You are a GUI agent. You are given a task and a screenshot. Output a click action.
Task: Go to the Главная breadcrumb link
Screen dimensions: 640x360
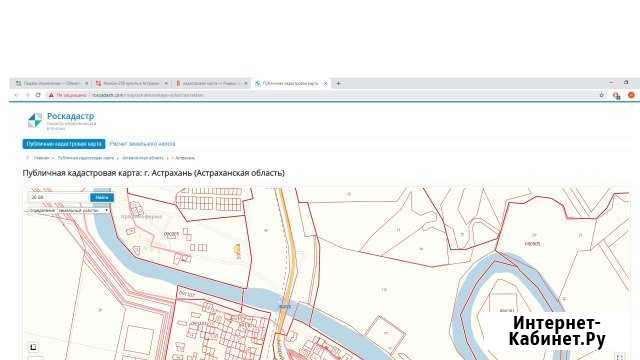click(x=41, y=158)
